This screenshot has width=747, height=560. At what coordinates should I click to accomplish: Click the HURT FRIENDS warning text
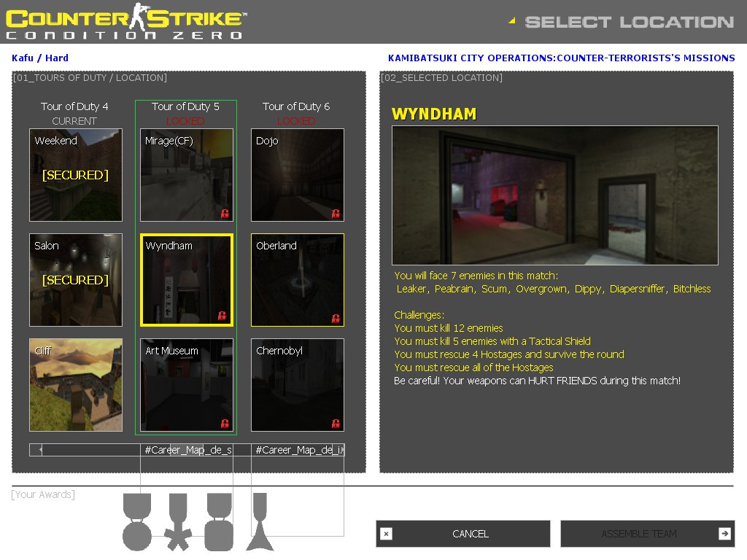pos(538,381)
